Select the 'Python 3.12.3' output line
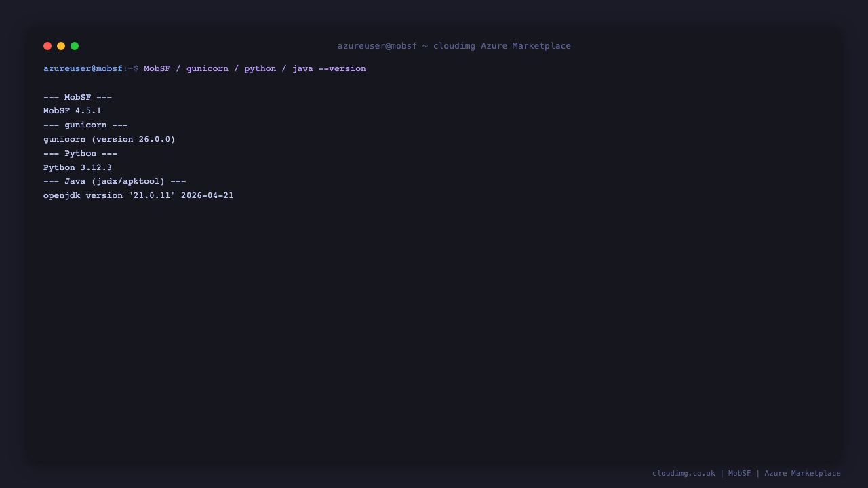 click(77, 167)
